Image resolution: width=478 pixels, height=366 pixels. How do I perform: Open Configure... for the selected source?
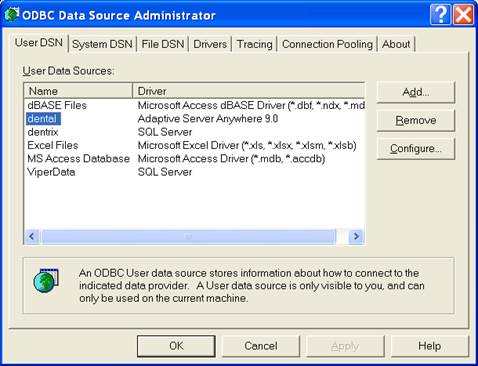coord(415,149)
